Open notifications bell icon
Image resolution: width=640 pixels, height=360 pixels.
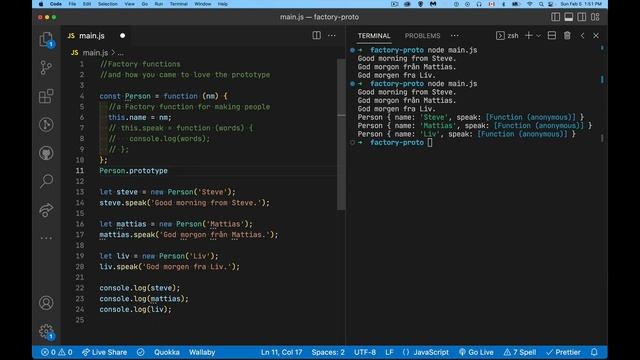[594, 352]
